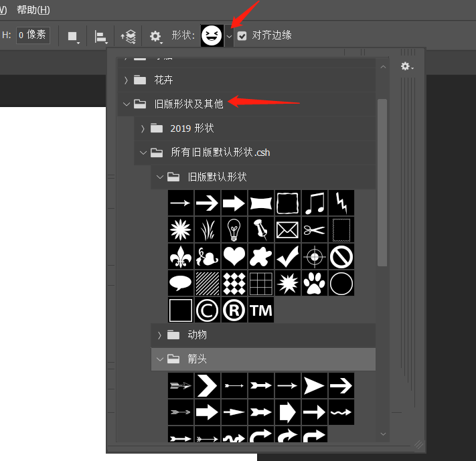Screen dimensions: 476x461
Task: Collapse the 箭头 folder
Action: pyautogui.click(x=160, y=359)
